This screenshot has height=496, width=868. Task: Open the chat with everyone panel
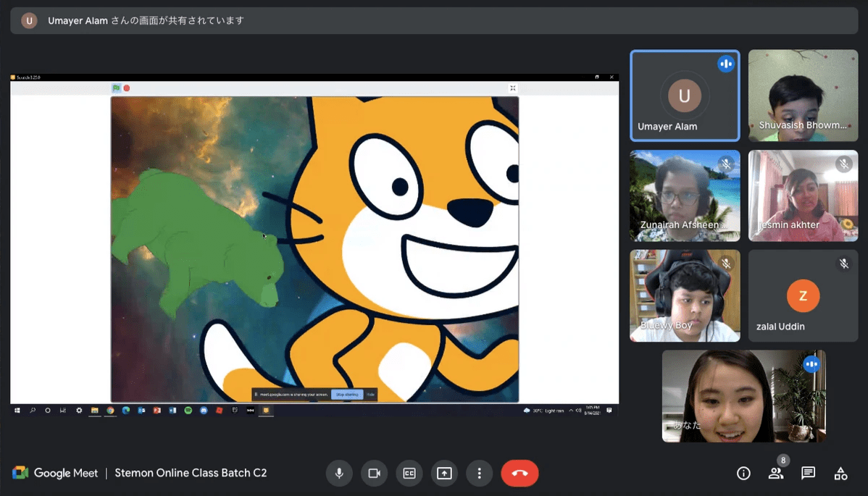pyautogui.click(x=808, y=474)
